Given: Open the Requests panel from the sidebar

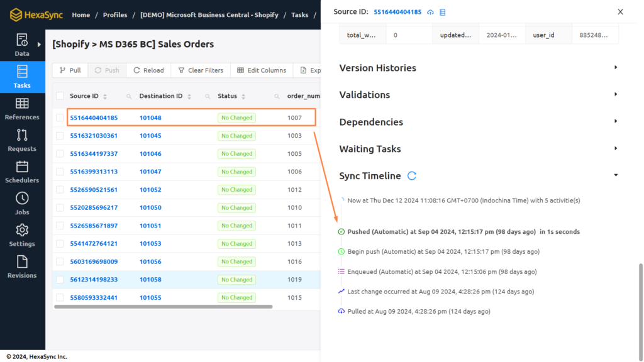Looking at the screenshot, I should pyautogui.click(x=21, y=140).
